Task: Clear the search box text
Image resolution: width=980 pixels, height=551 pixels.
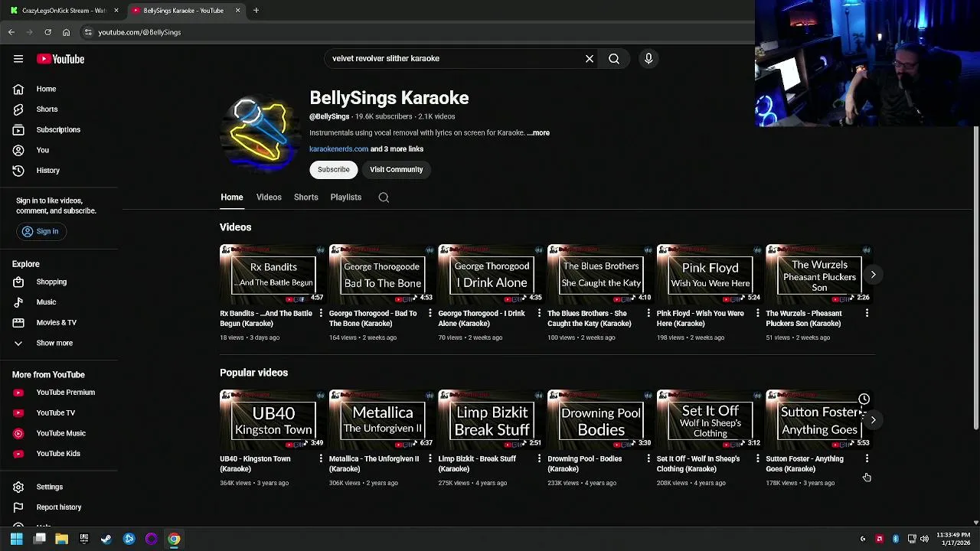Action: [x=590, y=58]
